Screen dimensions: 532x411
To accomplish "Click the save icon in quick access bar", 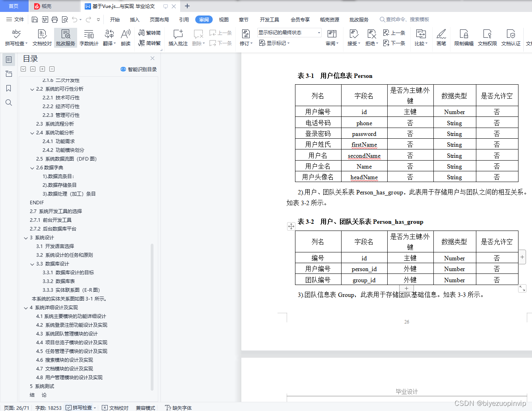I will [x=35, y=19].
